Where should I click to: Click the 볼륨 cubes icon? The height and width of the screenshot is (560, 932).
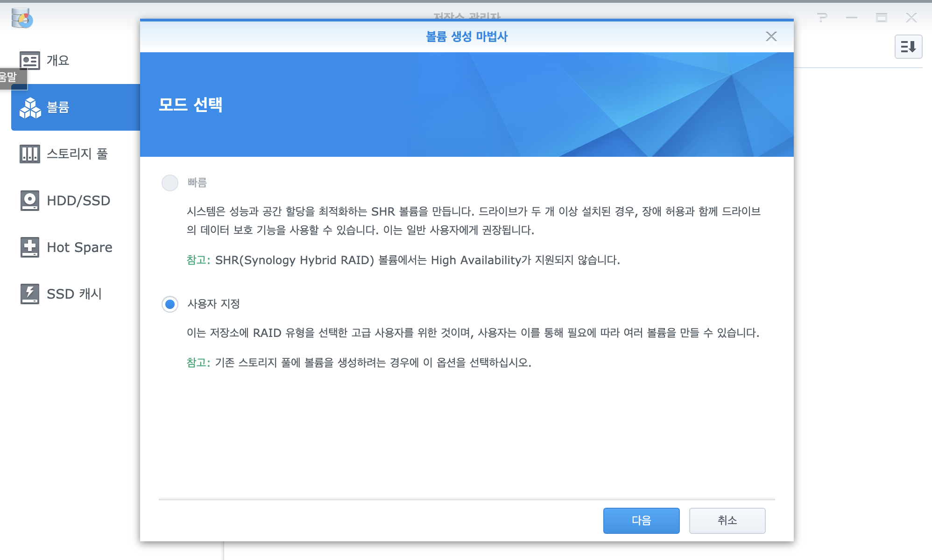point(30,107)
